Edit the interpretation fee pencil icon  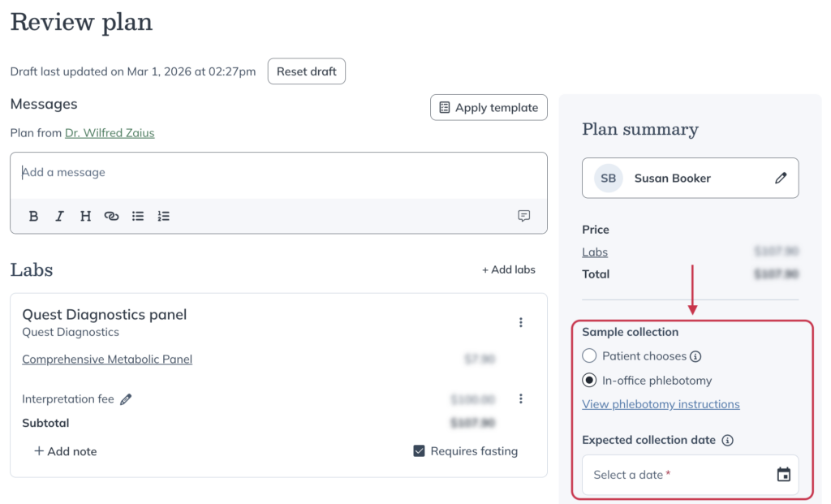(126, 399)
